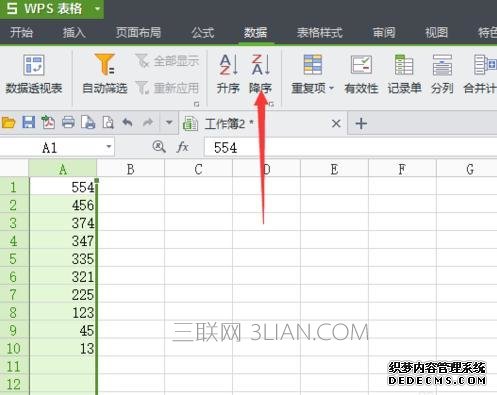Sort descending with 降序
Viewport: 497px width, 395px height.
[260, 74]
